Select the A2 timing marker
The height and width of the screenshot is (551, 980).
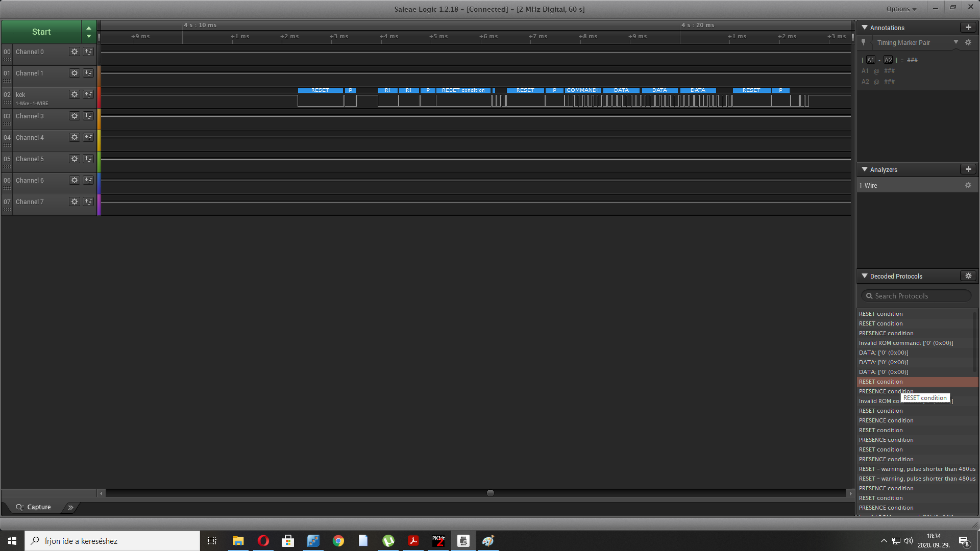pyautogui.click(x=888, y=60)
